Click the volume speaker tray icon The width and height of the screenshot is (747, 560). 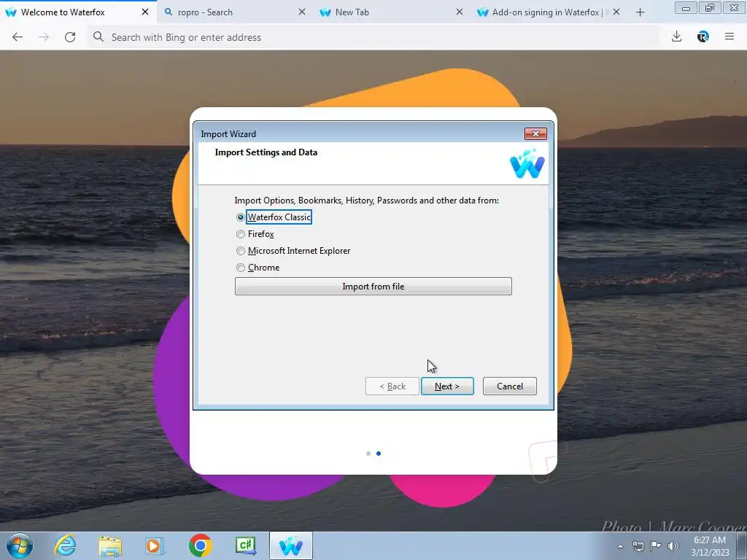coord(673,546)
